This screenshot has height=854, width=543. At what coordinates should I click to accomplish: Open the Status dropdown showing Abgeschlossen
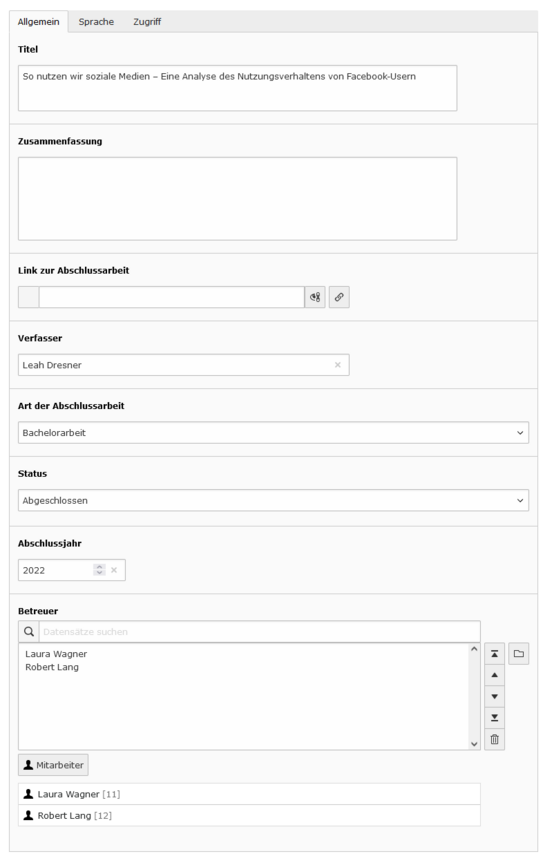[273, 501]
